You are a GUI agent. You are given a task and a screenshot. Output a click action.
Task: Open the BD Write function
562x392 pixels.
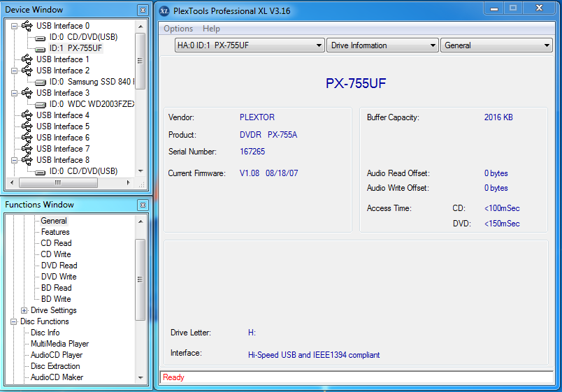pyautogui.click(x=55, y=299)
